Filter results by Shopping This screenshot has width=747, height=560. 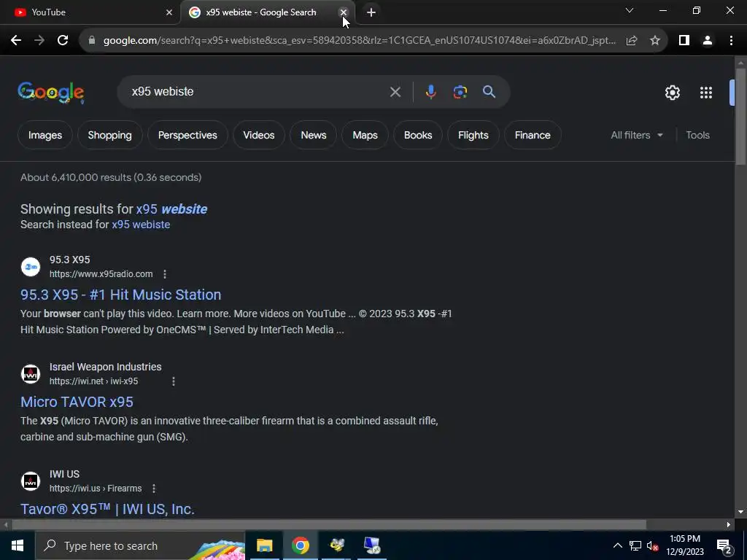pyautogui.click(x=109, y=135)
